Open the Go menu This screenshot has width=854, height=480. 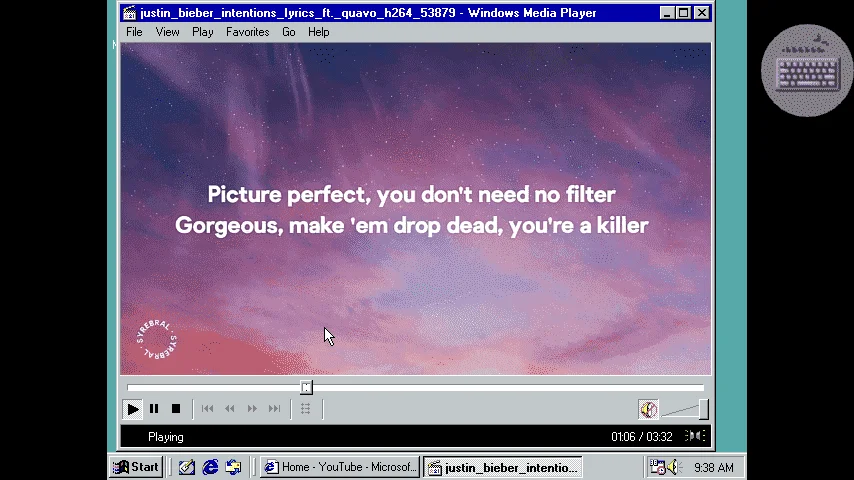pos(289,32)
